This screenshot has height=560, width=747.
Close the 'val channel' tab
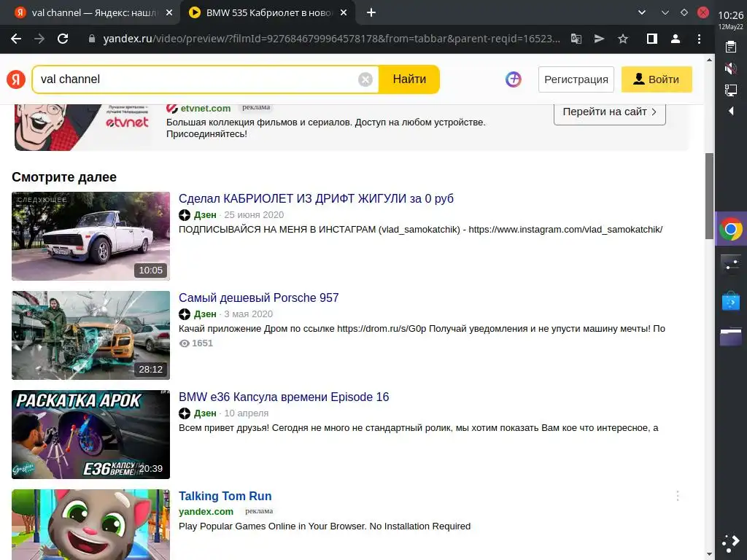(169, 13)
